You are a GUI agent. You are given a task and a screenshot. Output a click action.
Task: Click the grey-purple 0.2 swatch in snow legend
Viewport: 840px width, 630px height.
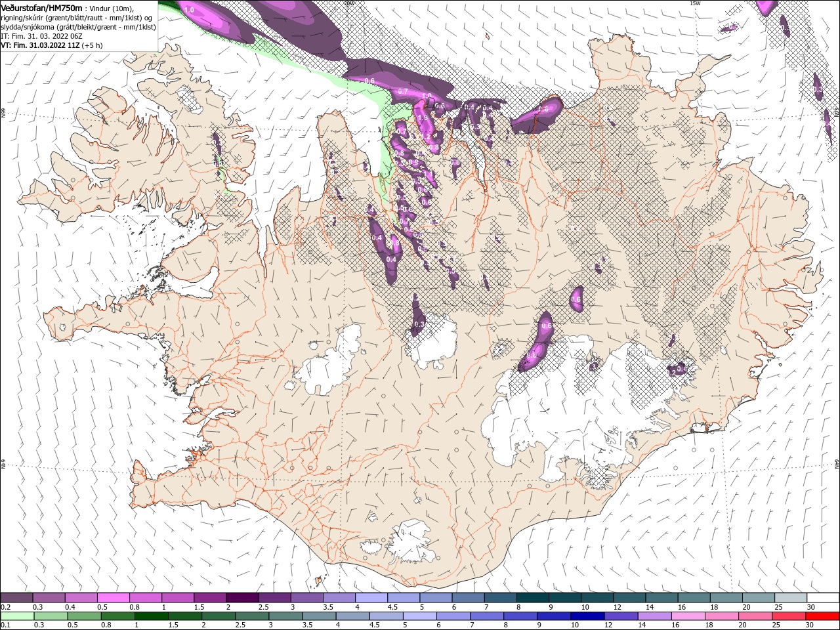(x=16, y=597)
